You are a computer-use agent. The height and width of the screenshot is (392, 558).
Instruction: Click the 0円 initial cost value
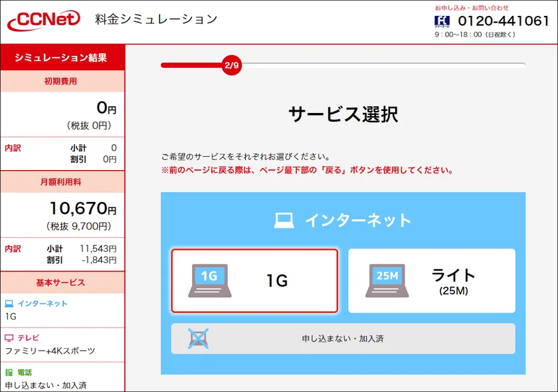[106, 108]
